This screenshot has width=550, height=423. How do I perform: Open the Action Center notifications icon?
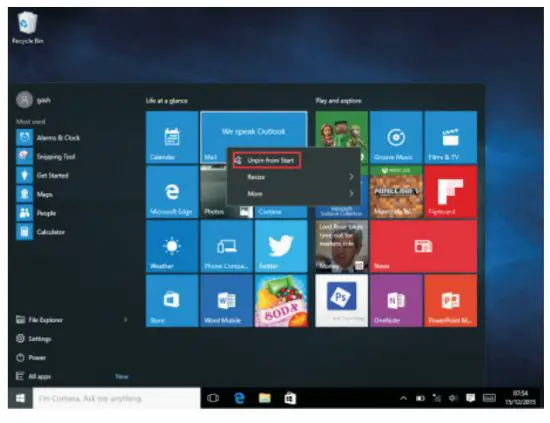pyautogui.click(x=470, y=398)
